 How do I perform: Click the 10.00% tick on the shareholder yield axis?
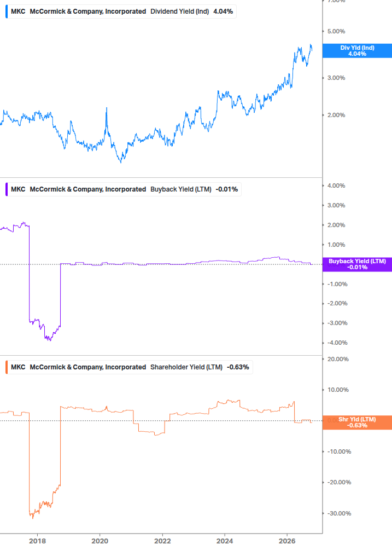point(338,390)
